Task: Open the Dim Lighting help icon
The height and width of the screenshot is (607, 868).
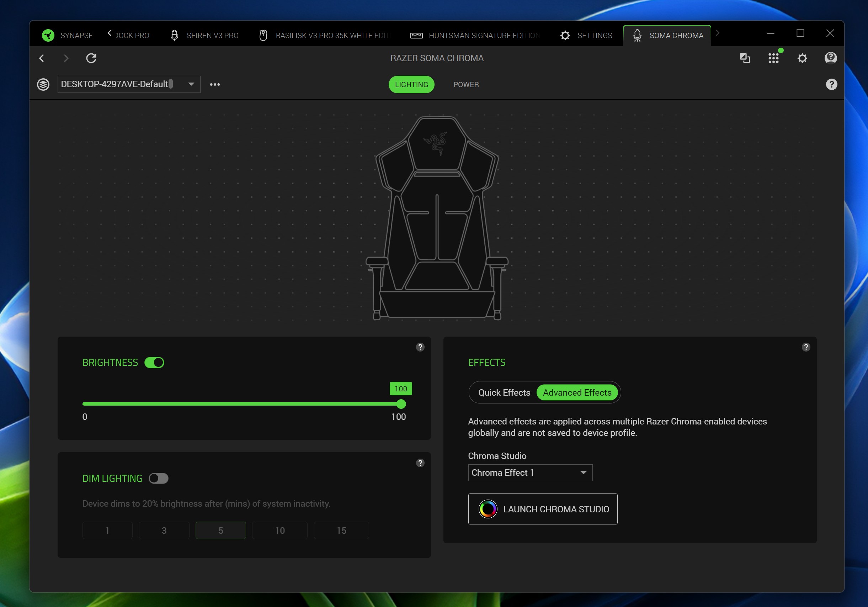Action: (x=420, y=463)
